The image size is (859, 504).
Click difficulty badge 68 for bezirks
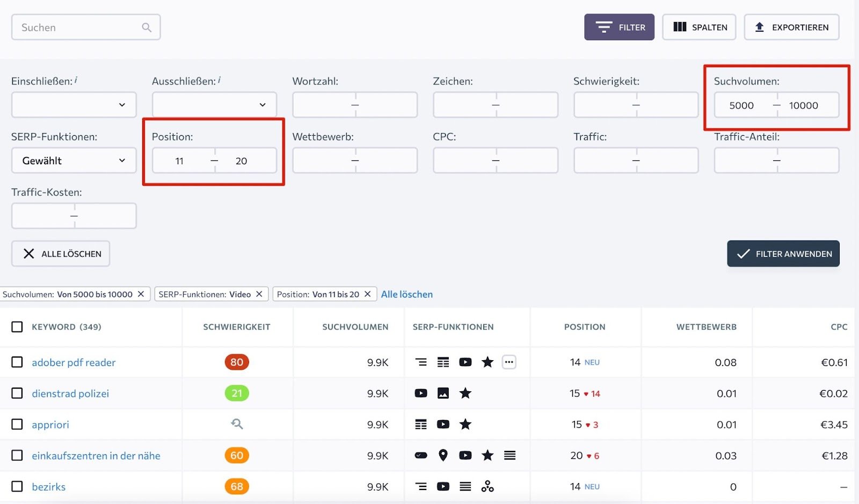click(x=237, y=486)
